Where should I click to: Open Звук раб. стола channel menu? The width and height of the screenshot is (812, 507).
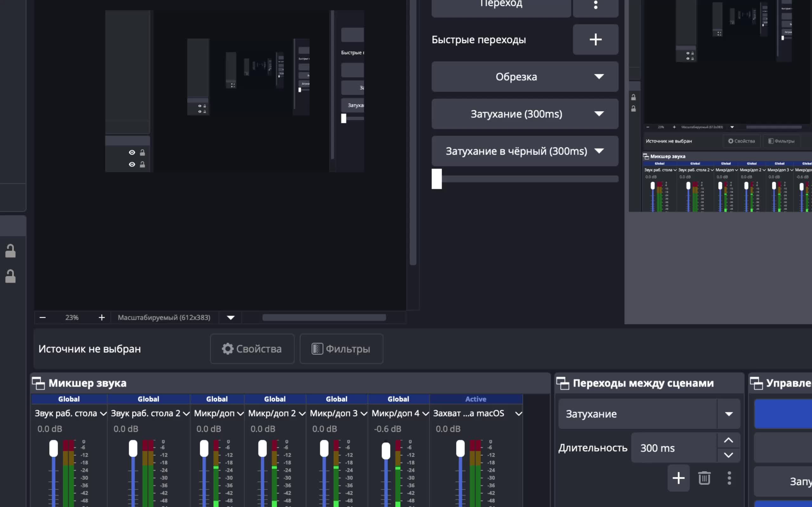click(103, 414)
